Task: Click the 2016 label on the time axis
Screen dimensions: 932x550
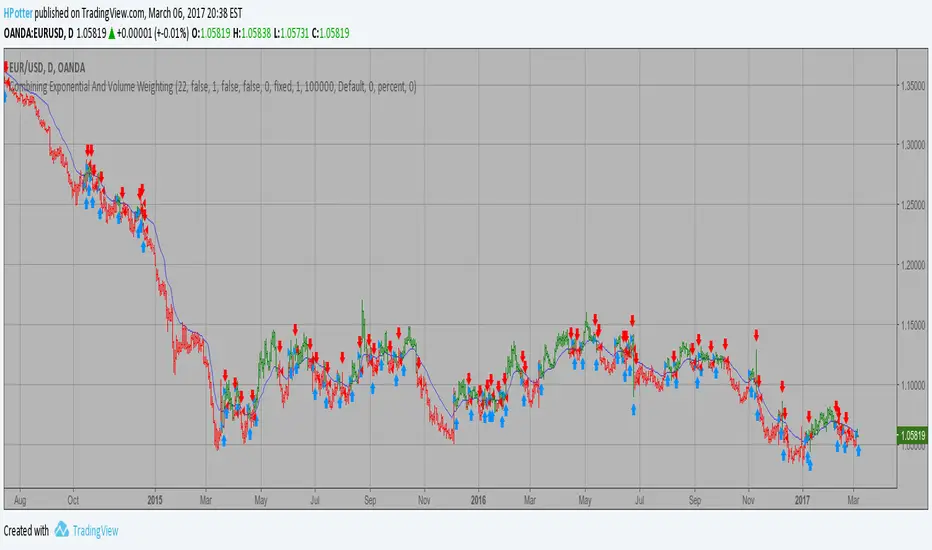Action: coord(478,495)
